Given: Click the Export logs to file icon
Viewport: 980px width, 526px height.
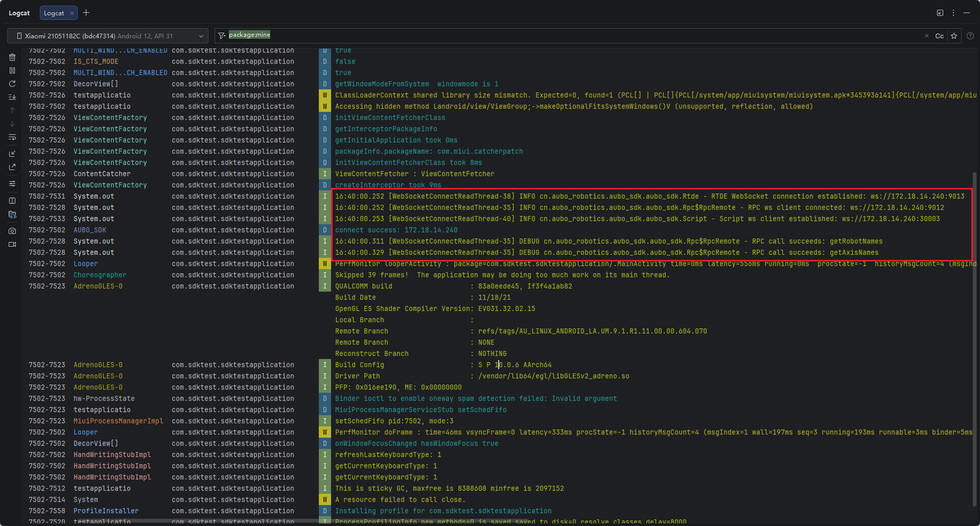Looking at the screenshot, I should tap(12, 167).
